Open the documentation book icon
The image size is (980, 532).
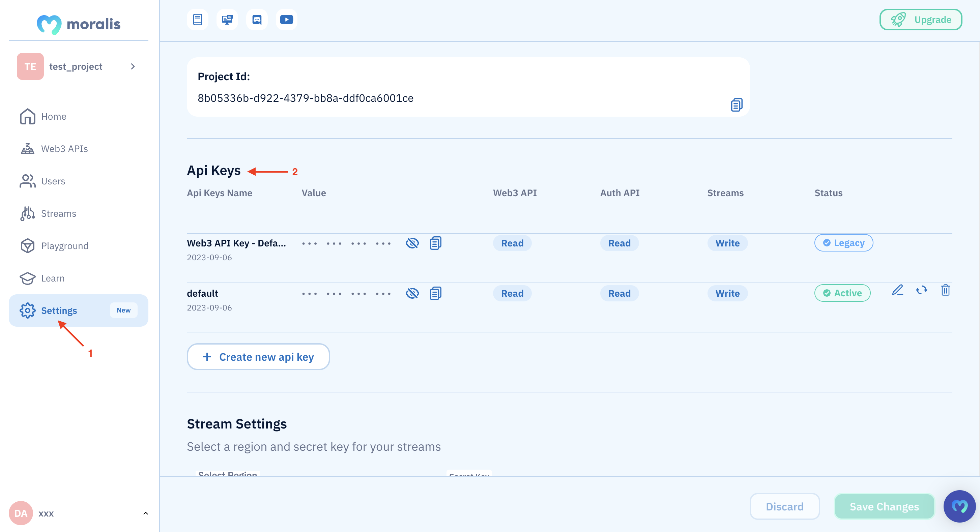[197, 20]
